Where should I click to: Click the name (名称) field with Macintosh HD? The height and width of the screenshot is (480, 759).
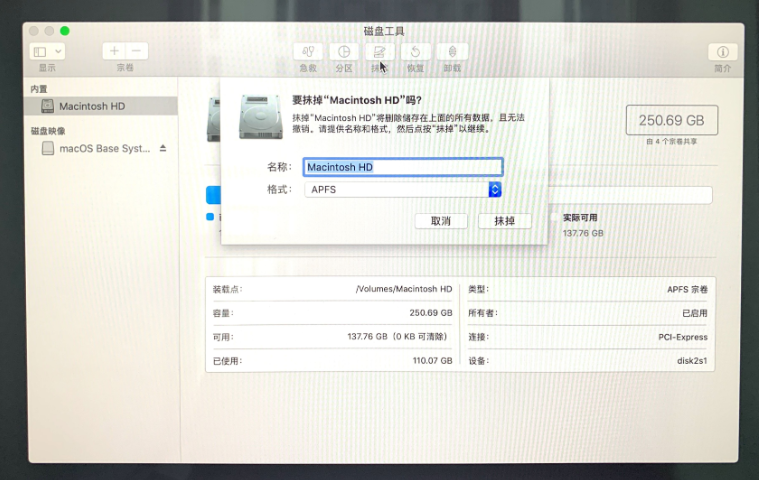click(403, 167)
